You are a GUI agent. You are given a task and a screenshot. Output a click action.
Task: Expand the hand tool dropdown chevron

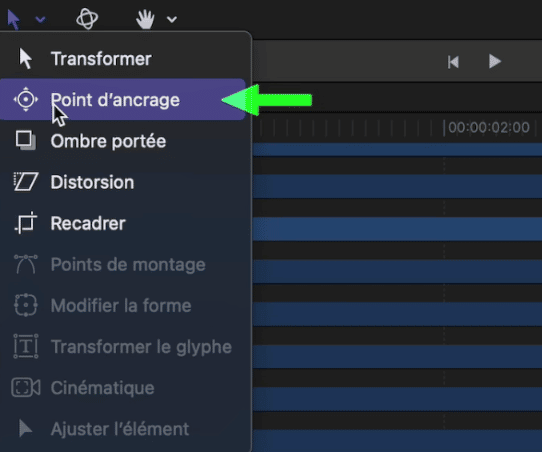pyautogui.click(x=172, y=19)
